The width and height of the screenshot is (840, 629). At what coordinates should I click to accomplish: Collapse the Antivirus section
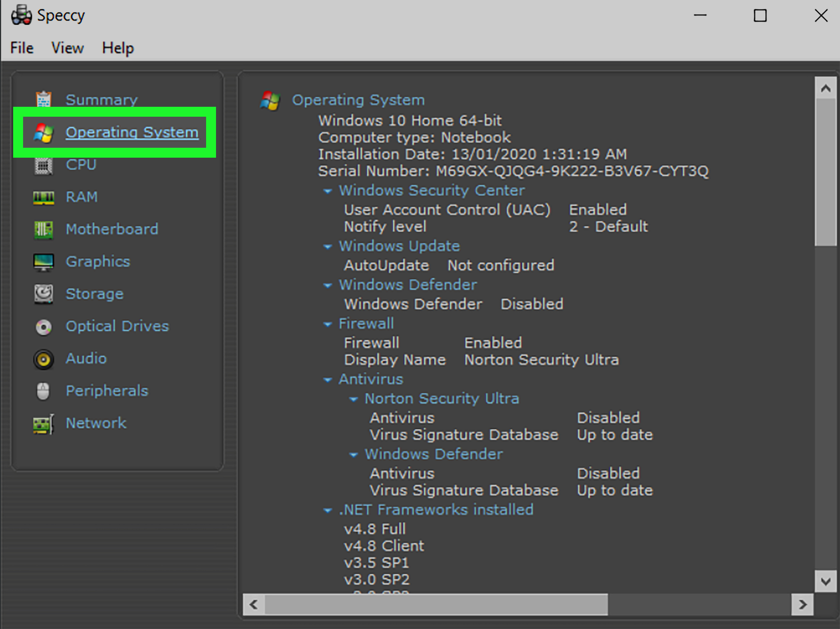pyautogui.click(x=328, y=380)
